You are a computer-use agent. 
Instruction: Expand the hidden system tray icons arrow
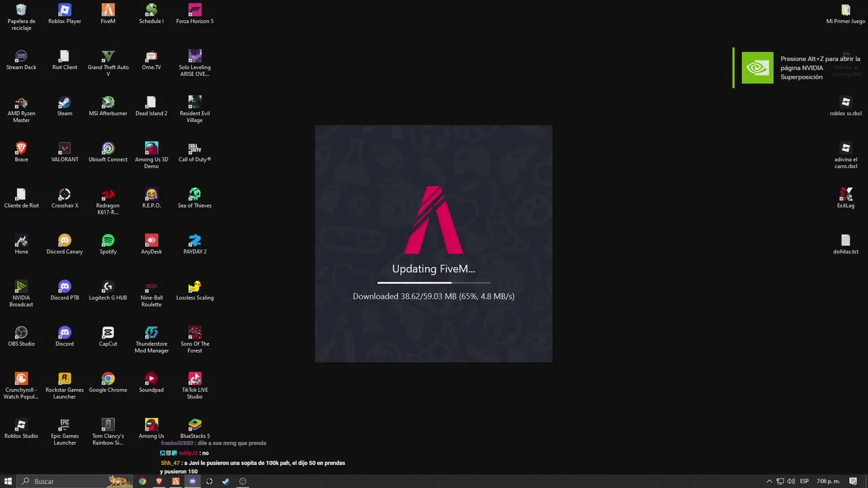click(769, 481)
